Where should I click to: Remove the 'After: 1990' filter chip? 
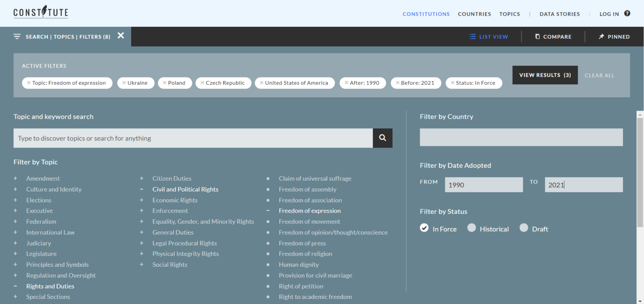346,83
